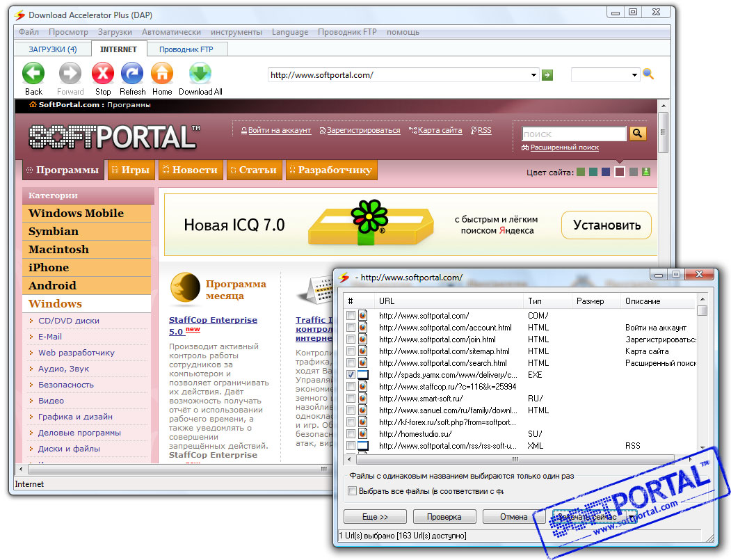Click the home icon beside SoftPortal.com breadcrumb
731x560 pixels.
point(33,104)
